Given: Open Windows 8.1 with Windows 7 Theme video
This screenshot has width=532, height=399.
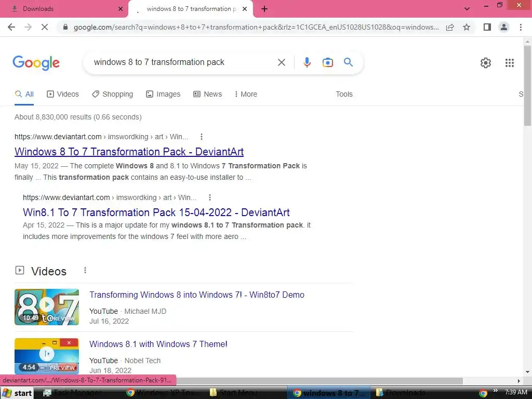Looking at the screenshot, I should pyautogui.click(x=158, y=344).
